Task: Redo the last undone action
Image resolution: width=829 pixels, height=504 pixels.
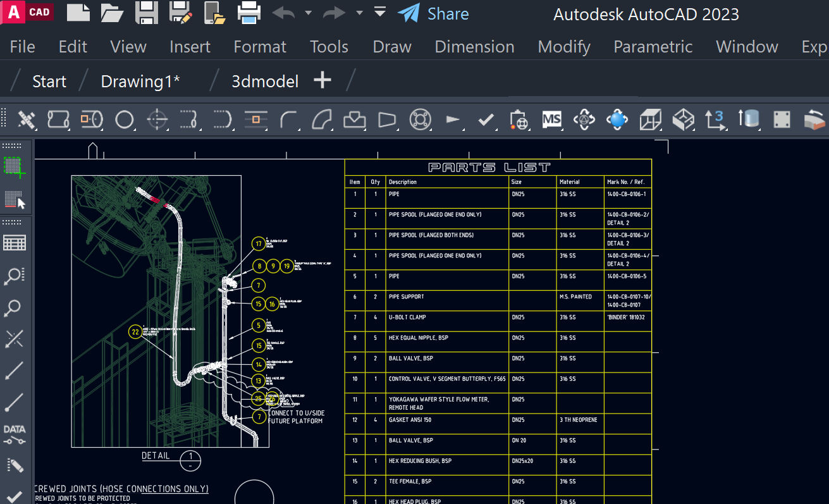Action: click(334, 13)
